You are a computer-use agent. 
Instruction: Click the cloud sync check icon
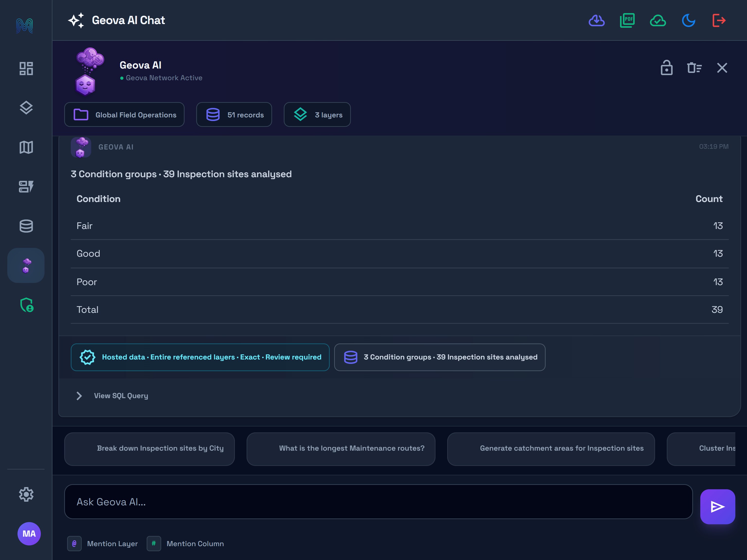[658, 21]
